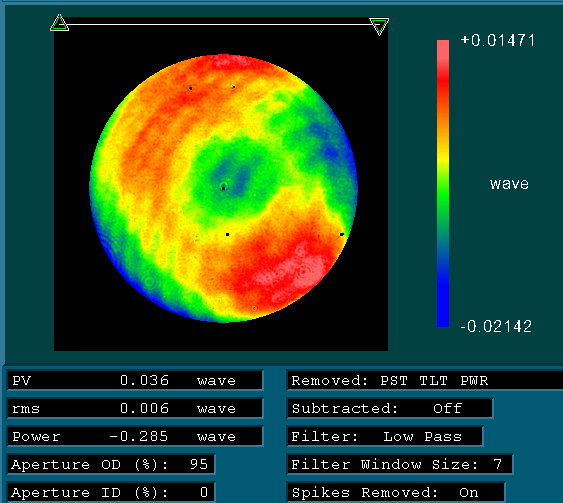Click the upward triangle slice marker
The height and width of the screenshot is (503, 563).
coord(59,23)
